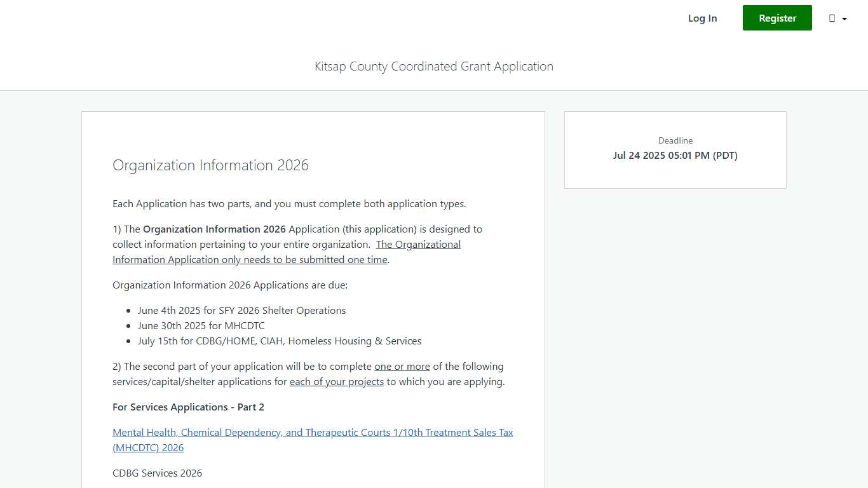
Task: Click the underlined phrase each of your projects
Action: tap(336, 381)
